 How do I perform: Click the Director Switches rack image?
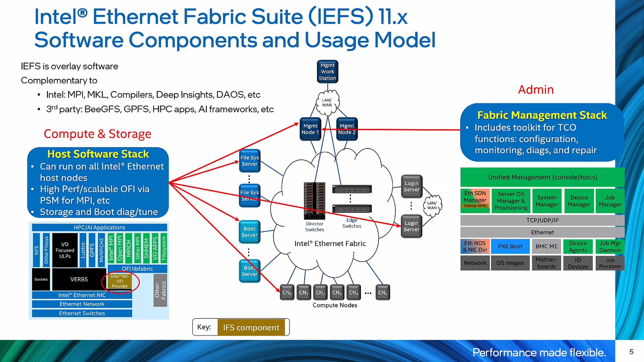[x=314, y=201]
